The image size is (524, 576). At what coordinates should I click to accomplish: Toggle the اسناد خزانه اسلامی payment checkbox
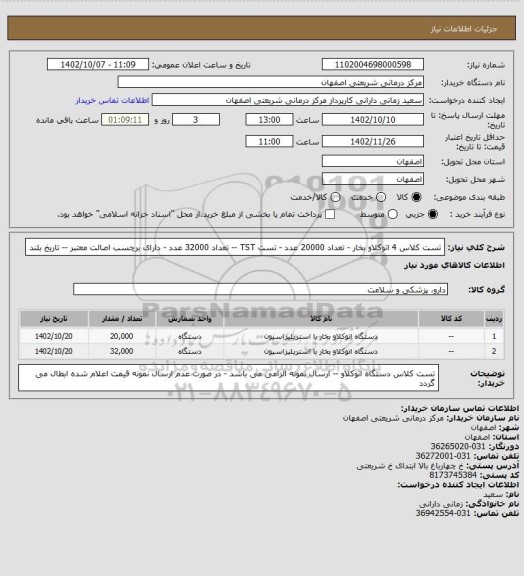[330, 214]
